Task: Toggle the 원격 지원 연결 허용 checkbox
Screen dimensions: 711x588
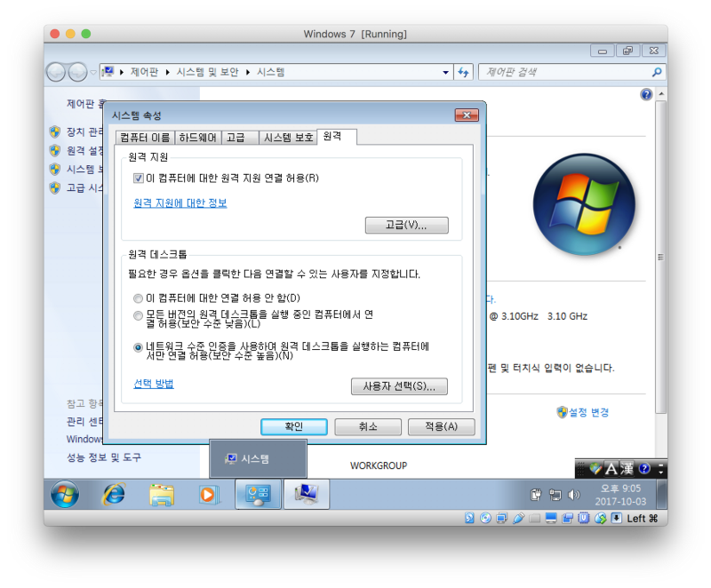Action: tap(139, 179)
